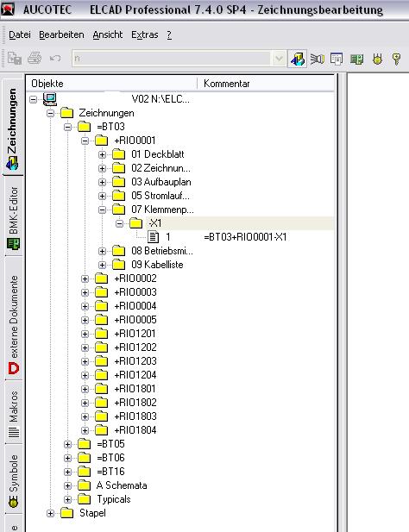The image size is (409, 532).
Task: Click the drawings globe icon in toolbar
Action: click(x=298, y=59)
